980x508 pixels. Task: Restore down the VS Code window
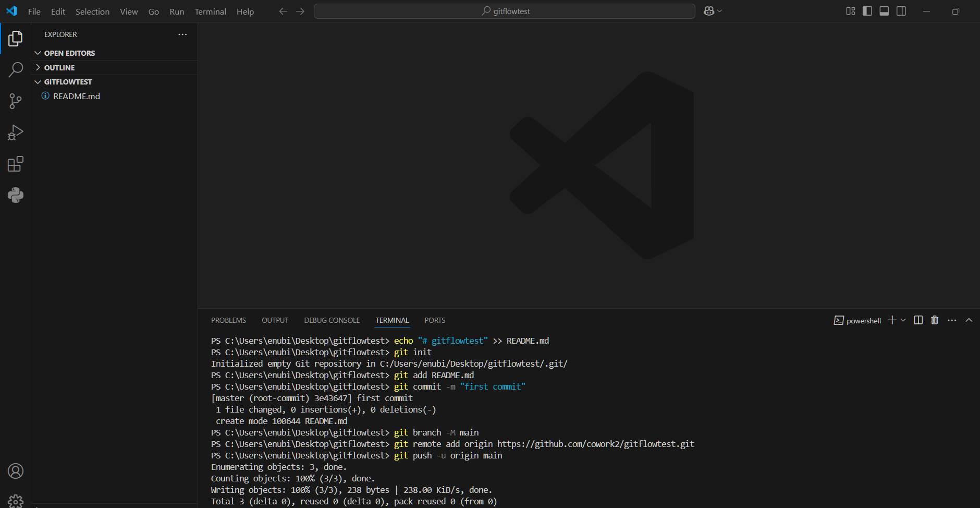(x=955, y=11)
